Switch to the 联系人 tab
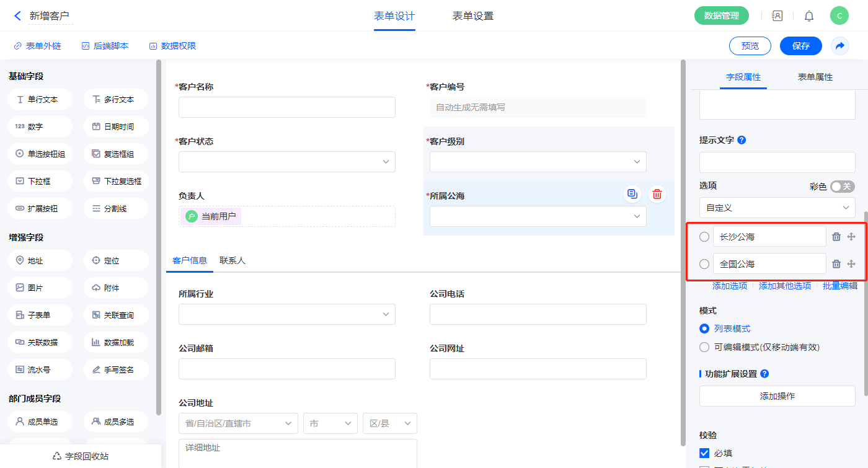Image resolution: width=868 pixels, height=468 pixels. pos(232,260)
